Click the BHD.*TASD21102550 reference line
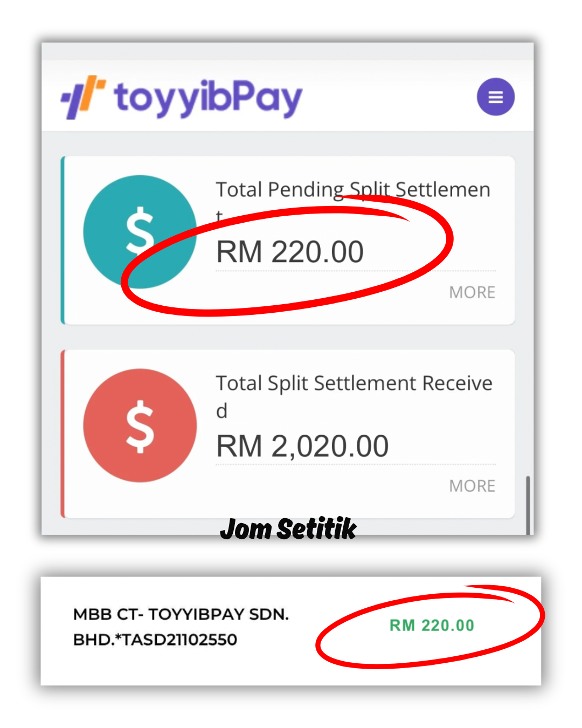Screen dimensions: 582x728 155,640
